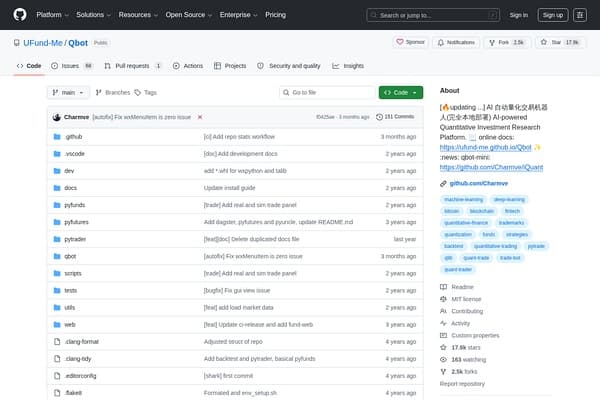The height and width of the screenshot is (400, 600).
Task: Click the Report repository link
Action: 462,384
